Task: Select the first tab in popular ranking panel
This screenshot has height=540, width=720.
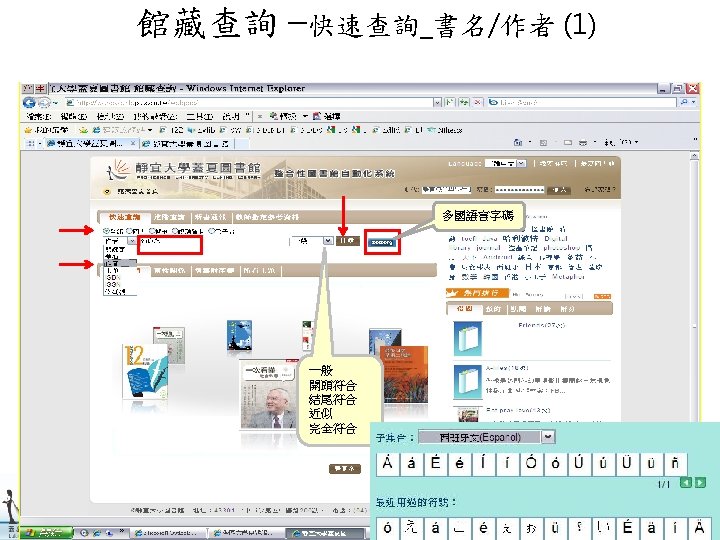Action: click(x=464, y=309)
